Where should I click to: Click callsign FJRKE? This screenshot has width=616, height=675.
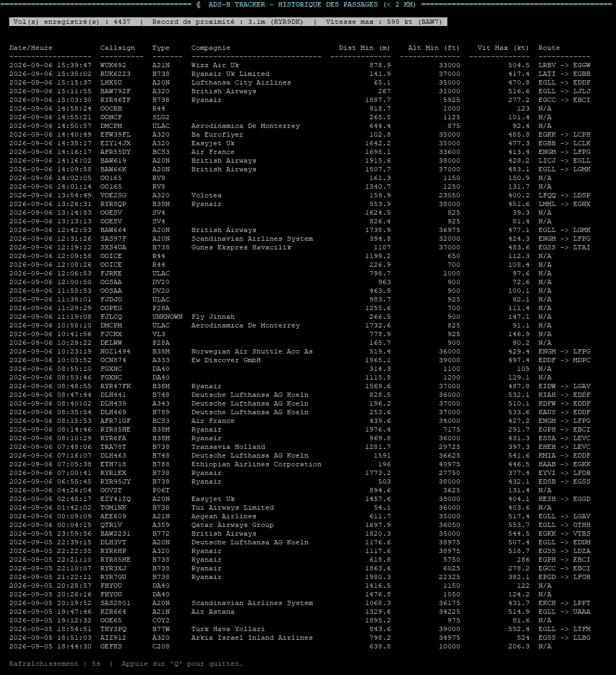(x=111, y=273)
